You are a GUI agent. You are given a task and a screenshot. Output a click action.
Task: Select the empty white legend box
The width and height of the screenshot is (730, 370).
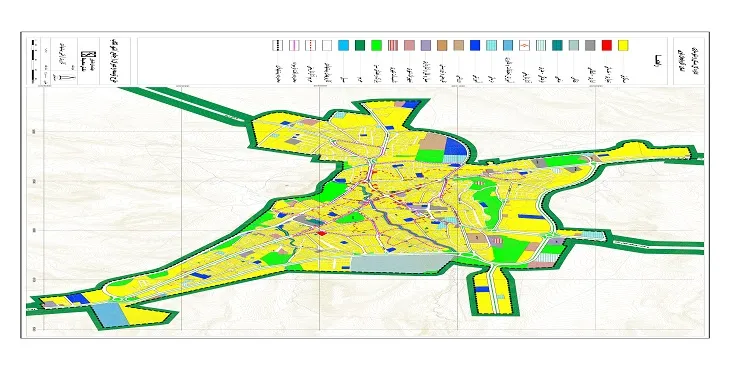327,45
